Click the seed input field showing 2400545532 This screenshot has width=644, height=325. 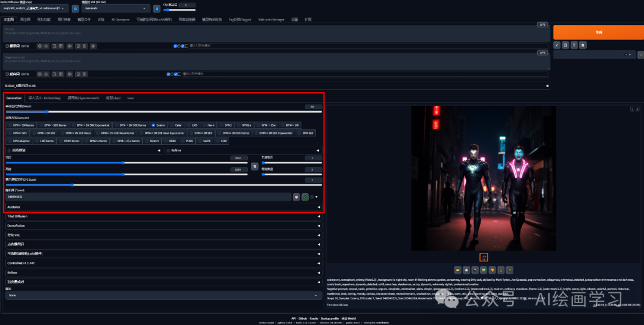tap(148, 197)
